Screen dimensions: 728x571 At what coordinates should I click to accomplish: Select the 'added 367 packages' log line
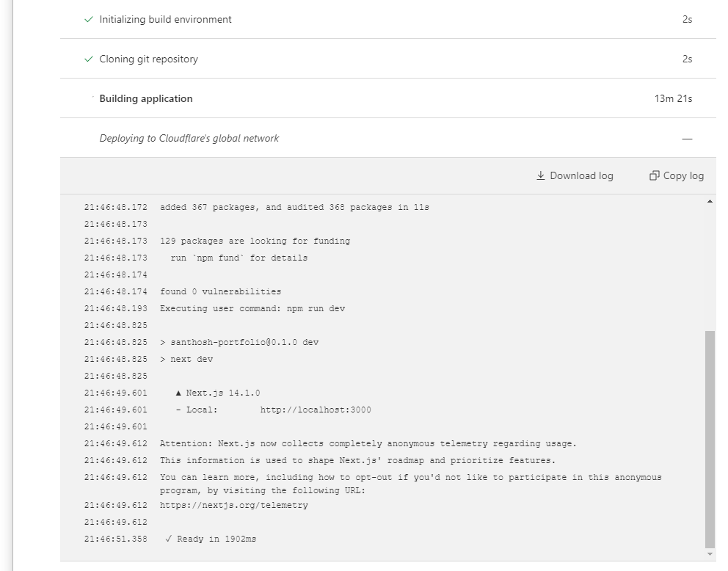(294, 208)
